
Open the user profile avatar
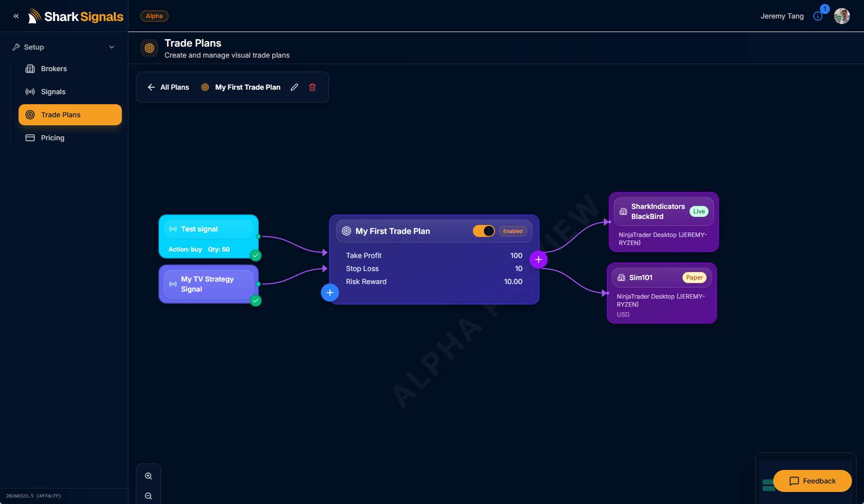(x=841, y=16)
